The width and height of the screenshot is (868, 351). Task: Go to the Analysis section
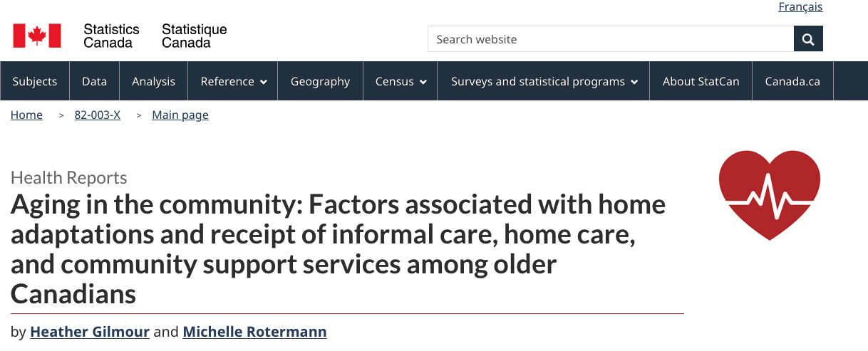pyautogui.click(x=153, y=81)
